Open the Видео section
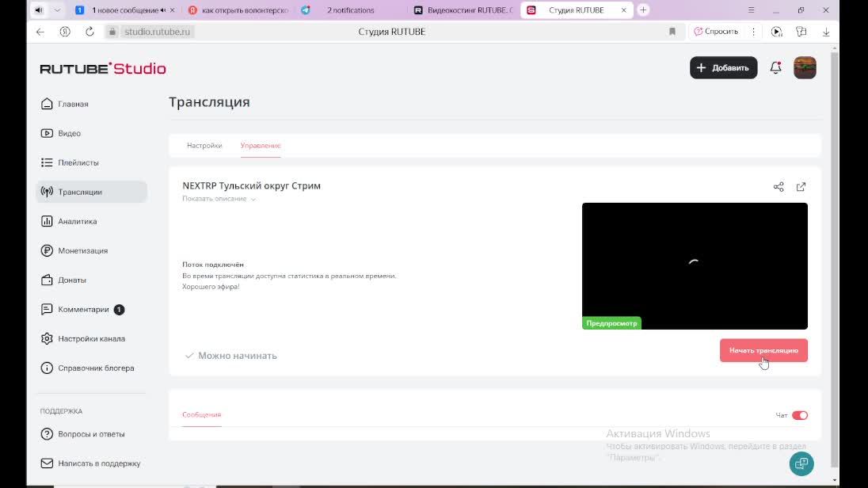The image size is (868, 488). (61, 134)
